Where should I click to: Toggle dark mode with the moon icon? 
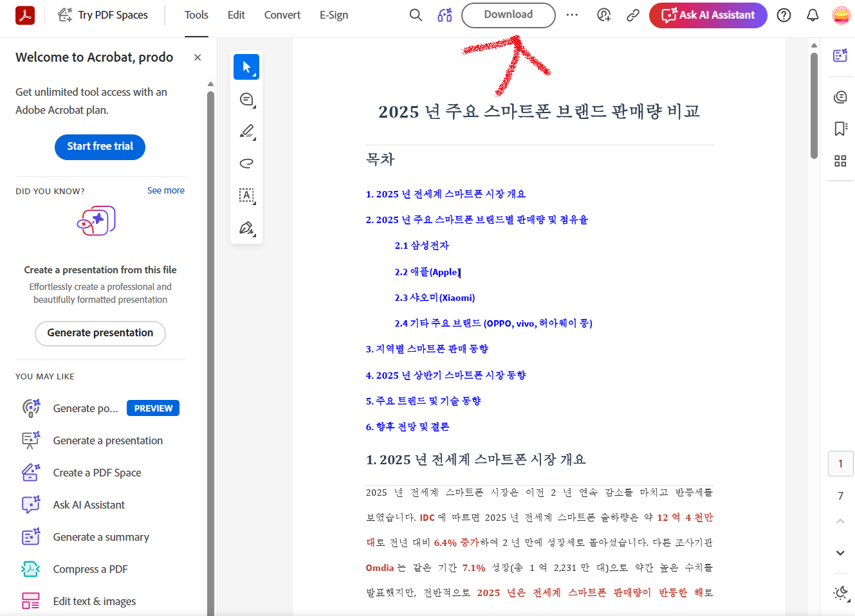(840, 592)
